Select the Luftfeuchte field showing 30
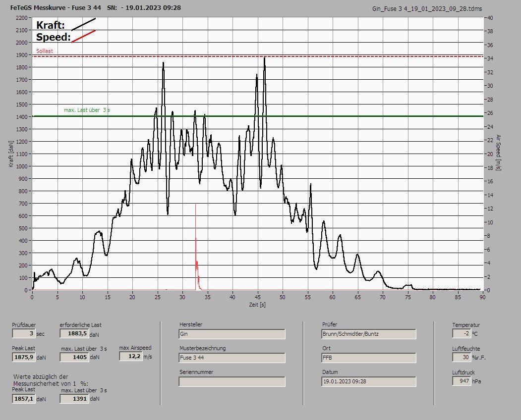The height and width of the screenshot is (420, 521). tap(462, 357)
